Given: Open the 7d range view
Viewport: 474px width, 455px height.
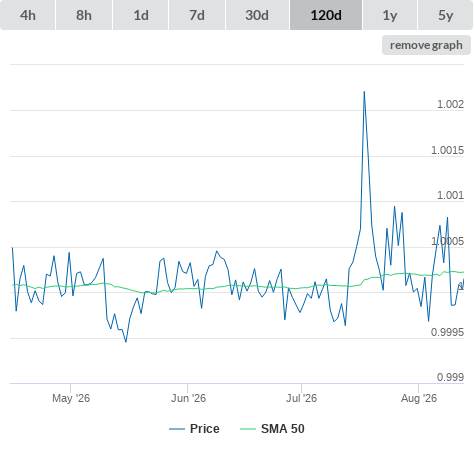Looking at the screenshot, I should point(197,15).
